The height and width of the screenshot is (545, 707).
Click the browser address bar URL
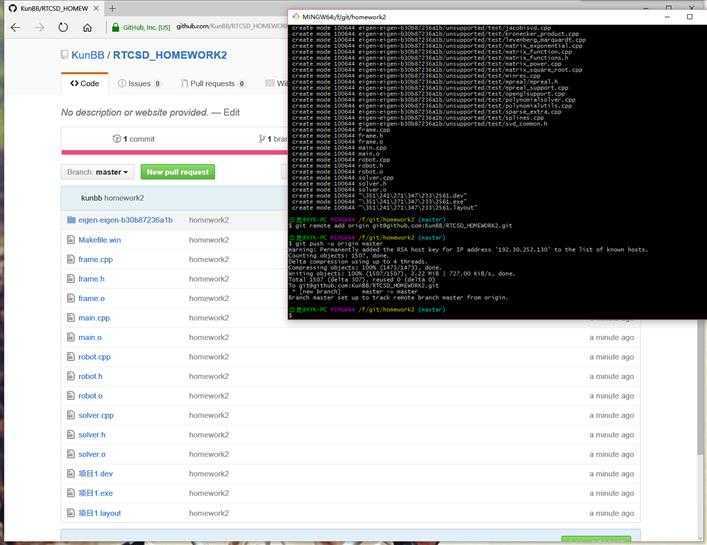point(231,27)
